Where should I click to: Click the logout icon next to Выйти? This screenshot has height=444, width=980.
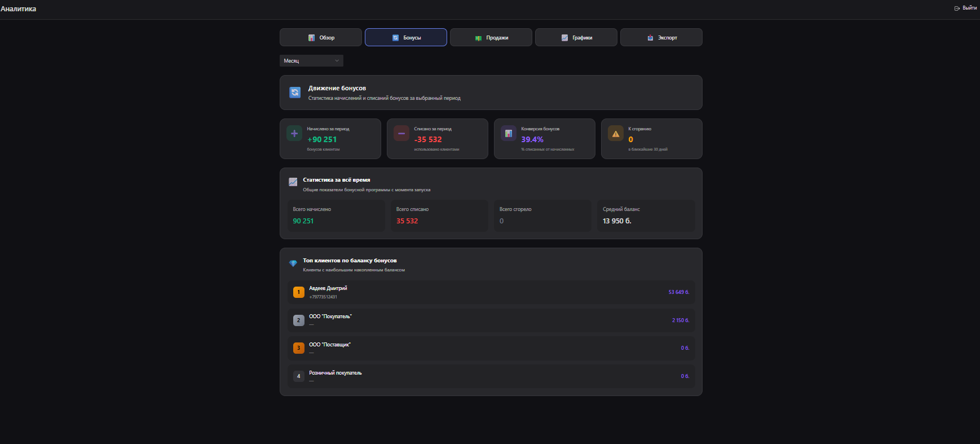[x=957, y=8]
